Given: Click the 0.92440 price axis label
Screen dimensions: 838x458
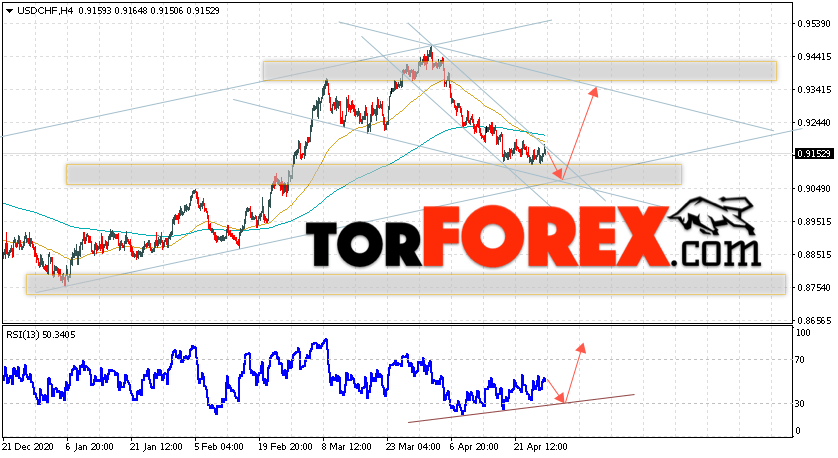Looking at the screenshot, I should pyautogui.click(x=814, y=122).
